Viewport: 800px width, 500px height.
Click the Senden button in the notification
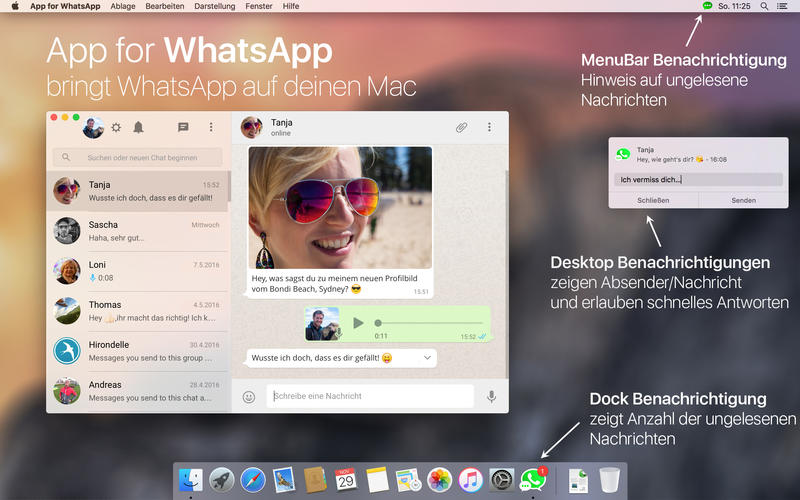tap(743, 200)
